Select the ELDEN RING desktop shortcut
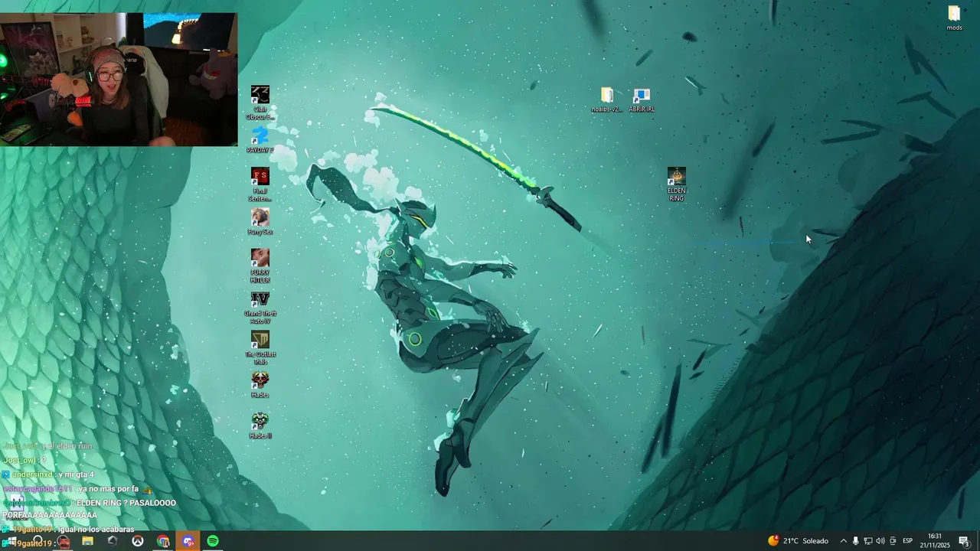 [677, 184]
